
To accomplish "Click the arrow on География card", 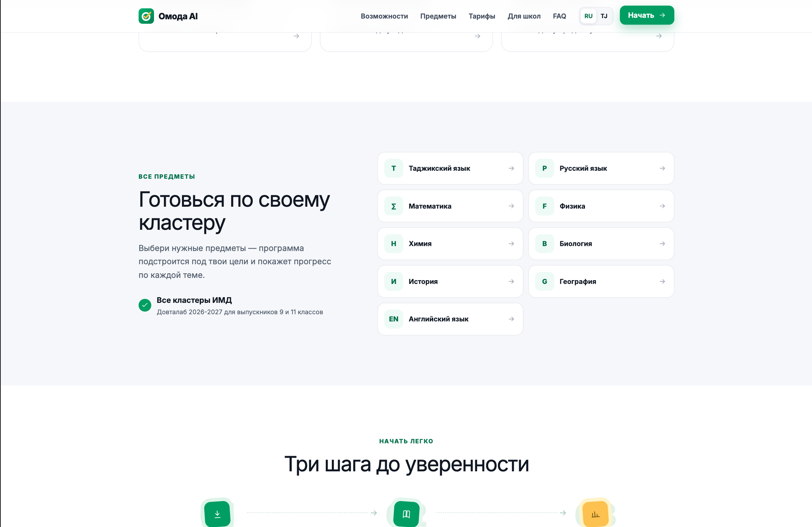I will coord(662,281).
